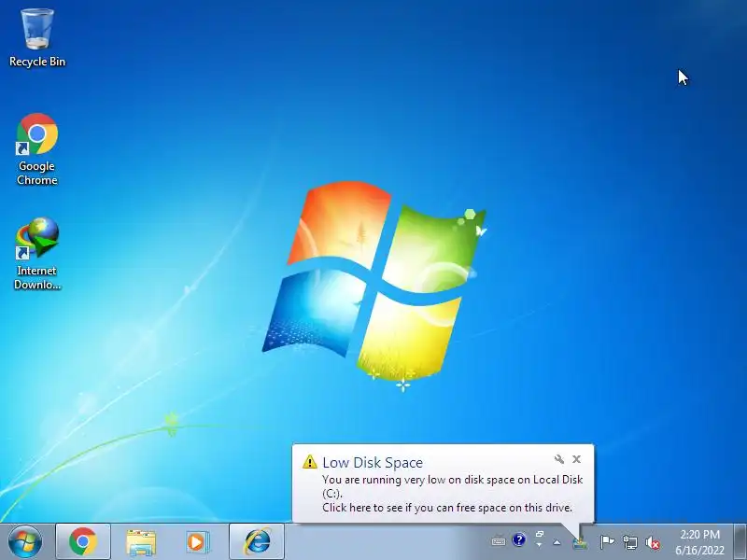Open the Action Center flag icon
The width and height of the screenshot is (747, 560).
click(x=607, y=542)
